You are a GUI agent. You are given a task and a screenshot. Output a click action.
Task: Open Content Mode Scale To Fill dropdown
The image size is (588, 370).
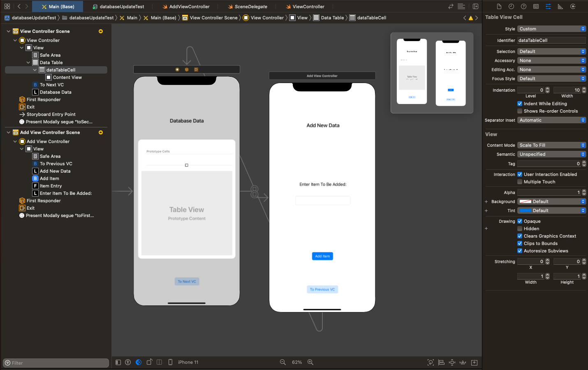coord(551,145)
